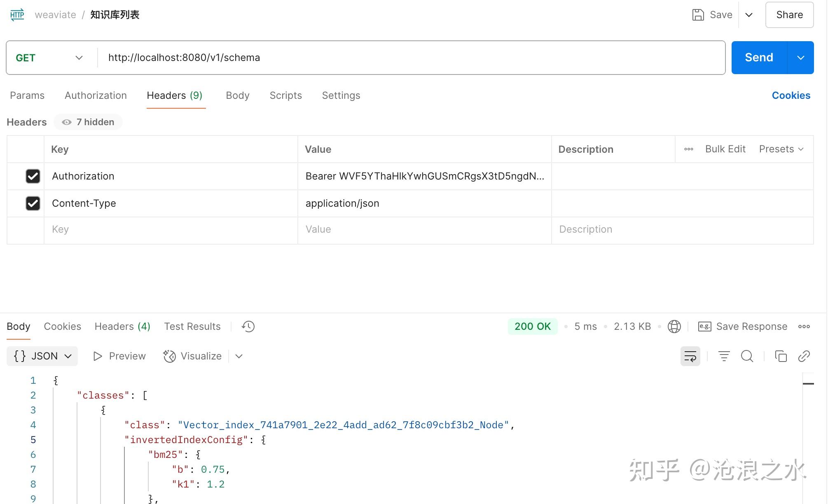Viewport: 828px width, 504px height.
Task: Open the Test Results tab
Action: pyautogui.click(x=192, y=327)
